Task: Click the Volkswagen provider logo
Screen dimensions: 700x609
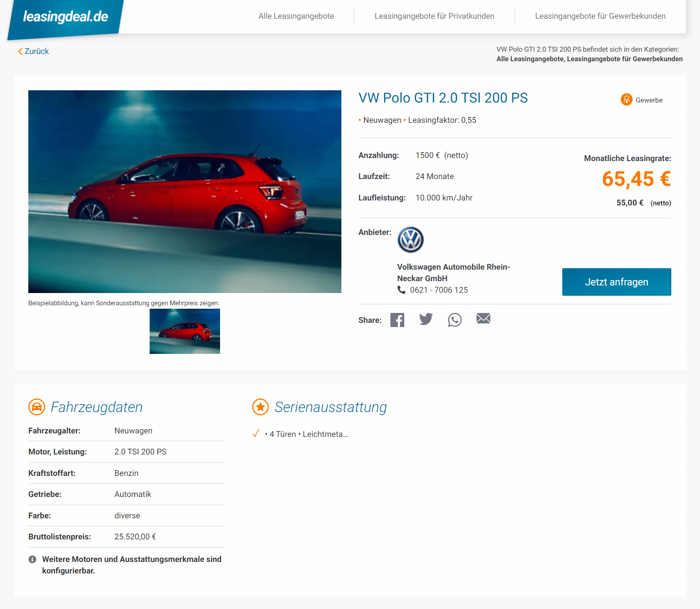Action: point(411,240)
